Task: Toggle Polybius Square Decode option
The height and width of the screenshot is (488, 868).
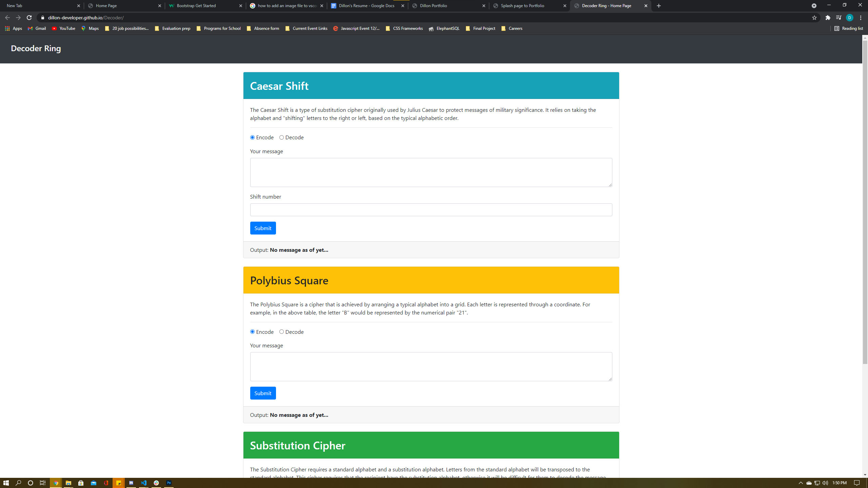Action: pyautogui.click(x=281, y=332)
